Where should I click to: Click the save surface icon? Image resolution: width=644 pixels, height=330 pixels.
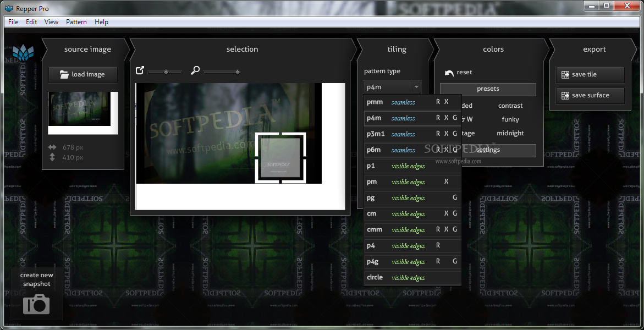click(565, 95)
